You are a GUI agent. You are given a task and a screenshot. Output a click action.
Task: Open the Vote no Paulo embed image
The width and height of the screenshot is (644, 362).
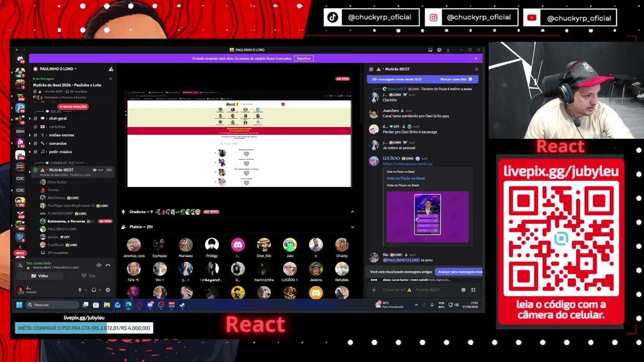tap(427, 217)
